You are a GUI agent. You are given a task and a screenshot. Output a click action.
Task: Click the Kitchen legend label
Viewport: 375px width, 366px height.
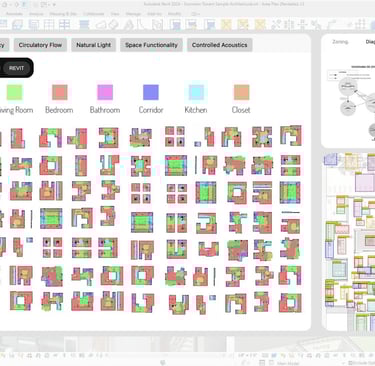click(x=196, y=110)
